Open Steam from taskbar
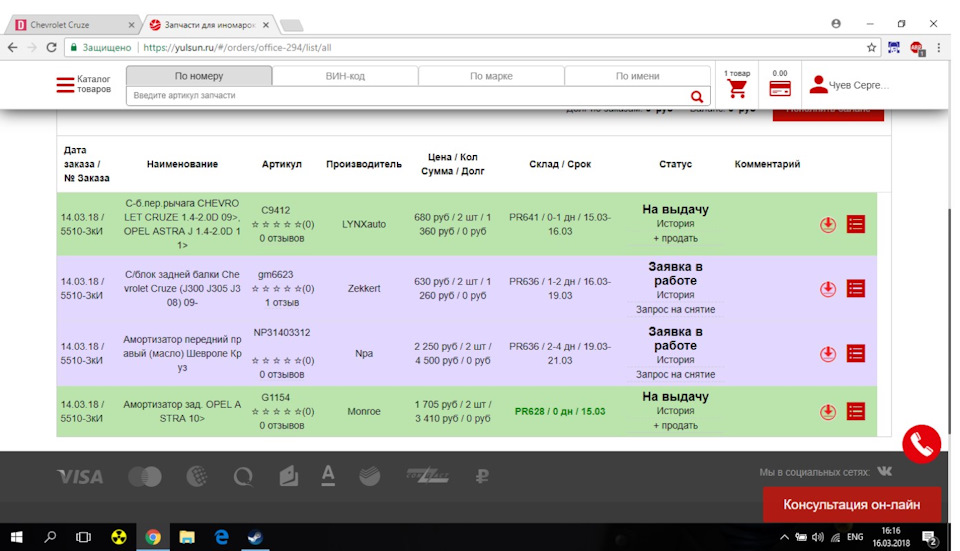 [x=255, y=537]
